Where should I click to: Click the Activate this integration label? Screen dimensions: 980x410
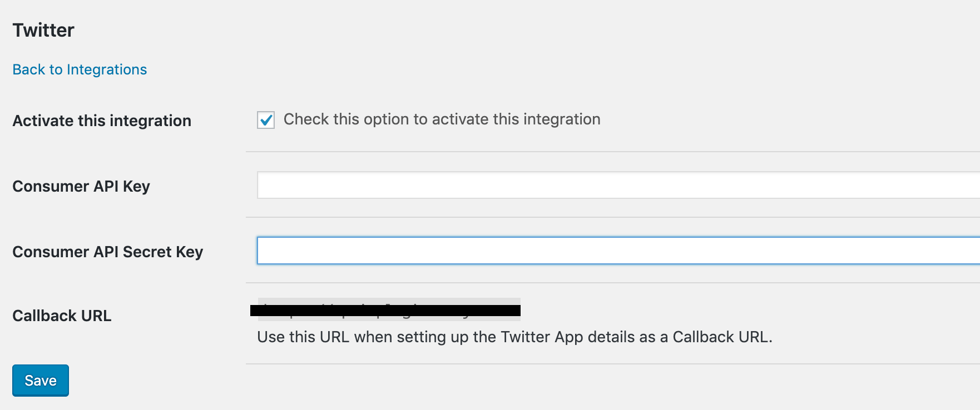pyautogui.click(x=101, y=121)
